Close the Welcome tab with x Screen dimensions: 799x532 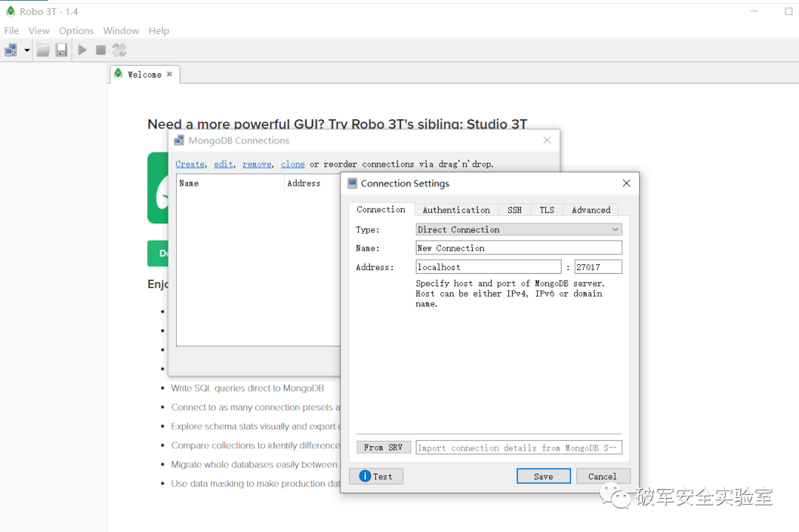[x=169, y=74]
